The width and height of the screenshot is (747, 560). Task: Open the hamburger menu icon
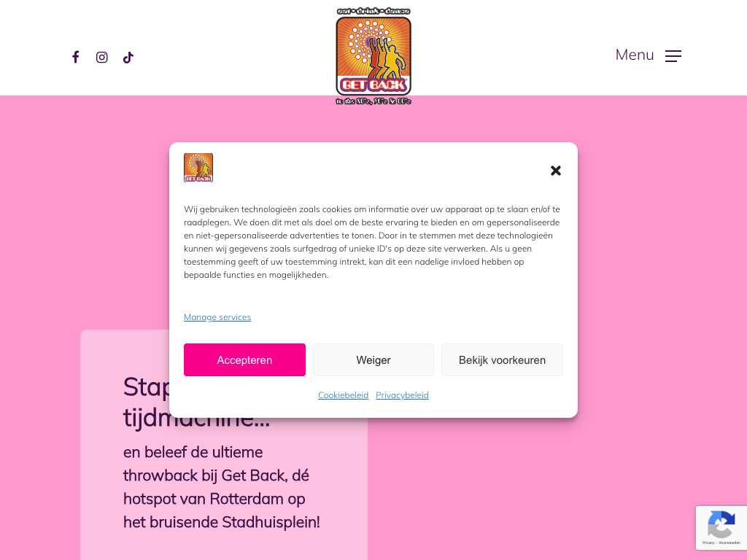tap(673, 55)
